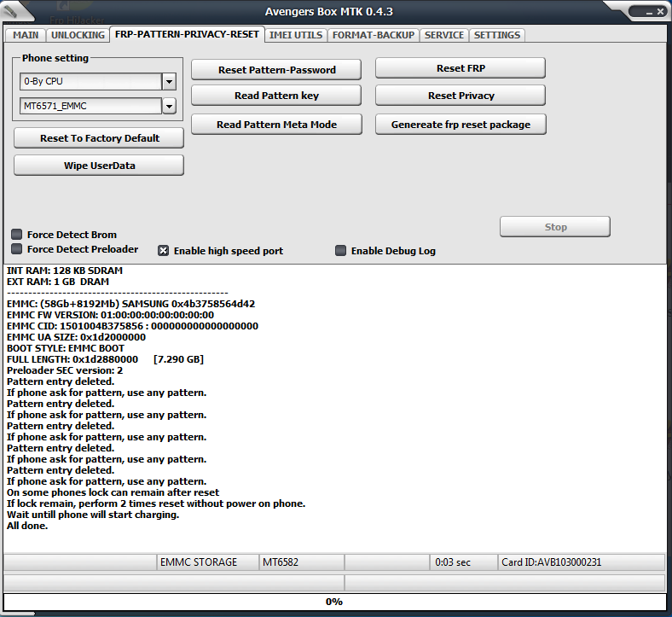Click the MT6582 status cell

301,562
